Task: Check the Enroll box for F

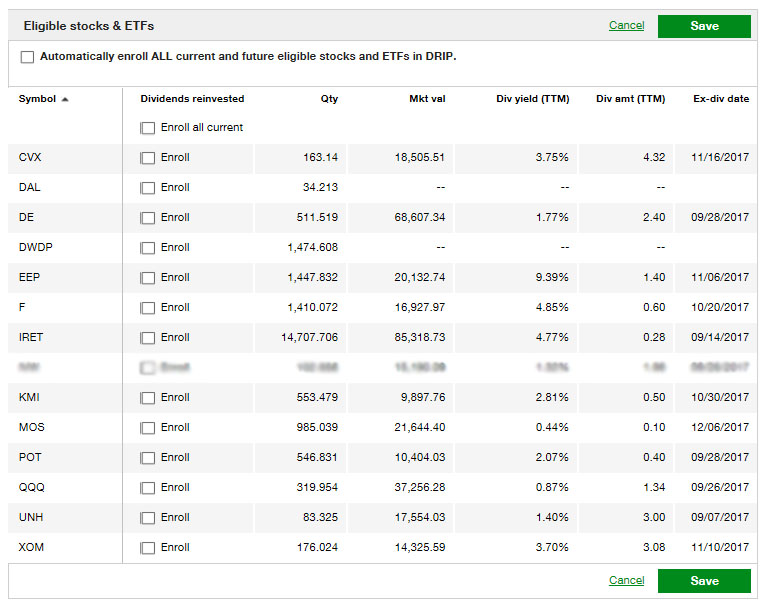Action: pos(147,308)
